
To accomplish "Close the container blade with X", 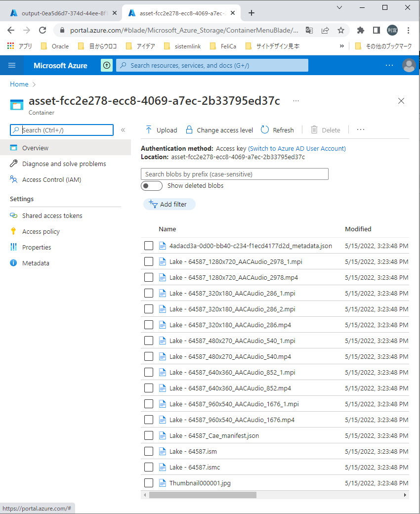I will point(401,101).
